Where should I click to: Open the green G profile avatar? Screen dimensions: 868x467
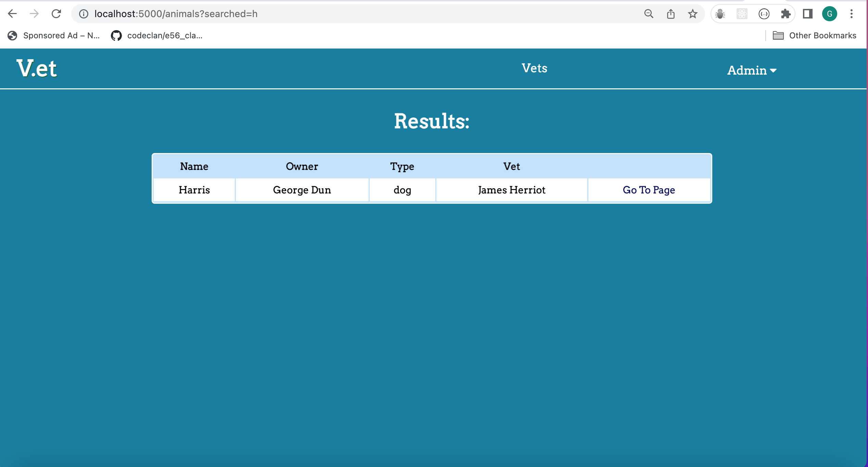pyautogui.click(x=830, y=14)
